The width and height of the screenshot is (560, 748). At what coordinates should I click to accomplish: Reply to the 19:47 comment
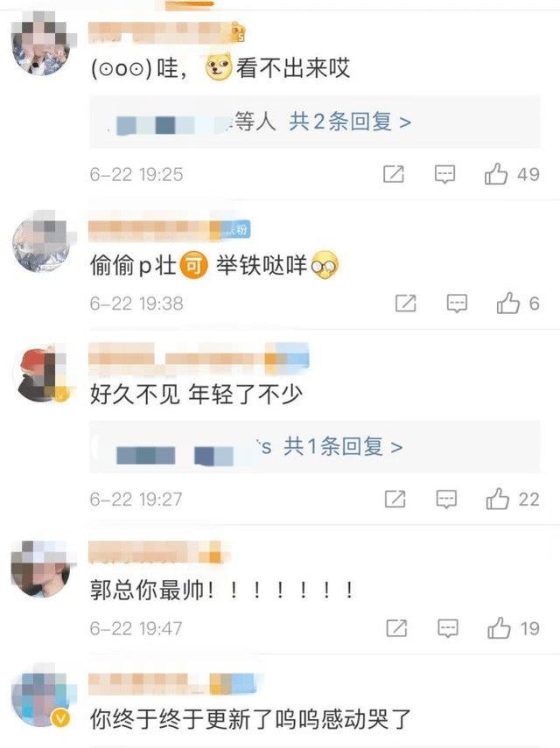coord(448,628)
